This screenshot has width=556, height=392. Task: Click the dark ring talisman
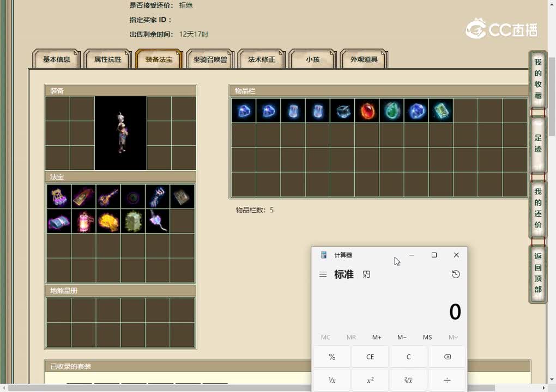coord(133,197)
